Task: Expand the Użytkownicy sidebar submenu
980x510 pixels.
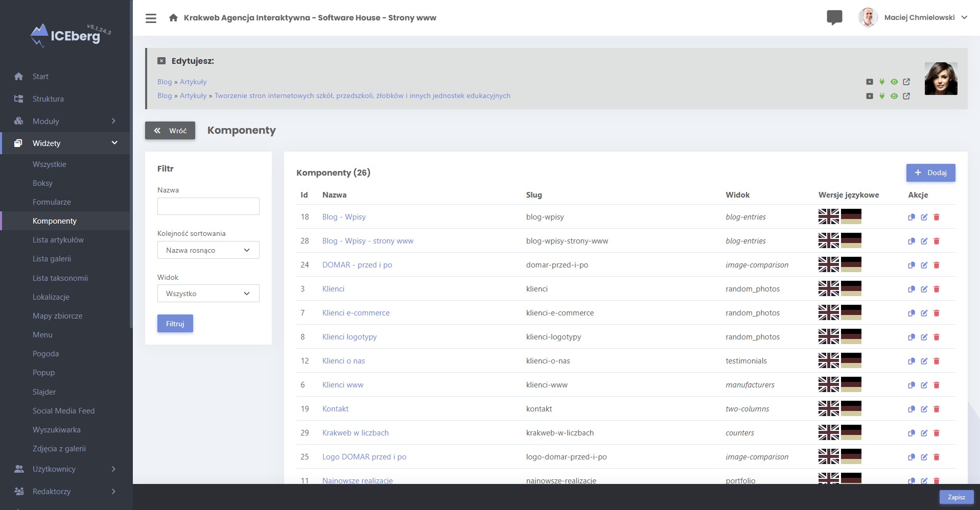Action: click(x=113, y=469)
